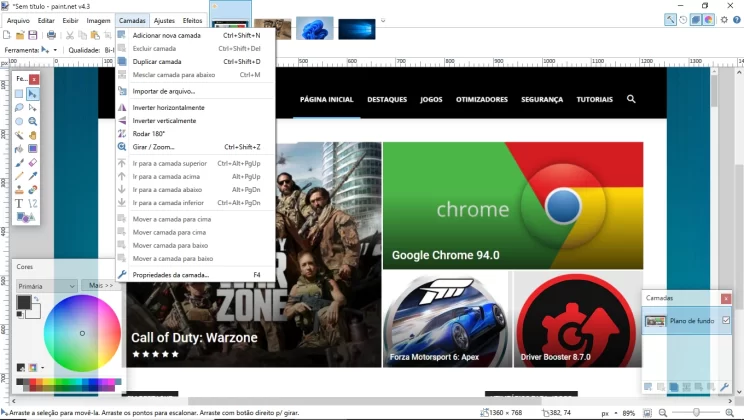Click the Mais >> button in Cores
Image resolution: width=744 pixels, height=420 pixels.
point(101,285)
